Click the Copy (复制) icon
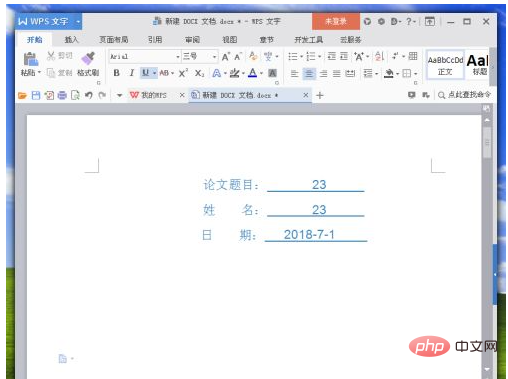 pos(51,73)
